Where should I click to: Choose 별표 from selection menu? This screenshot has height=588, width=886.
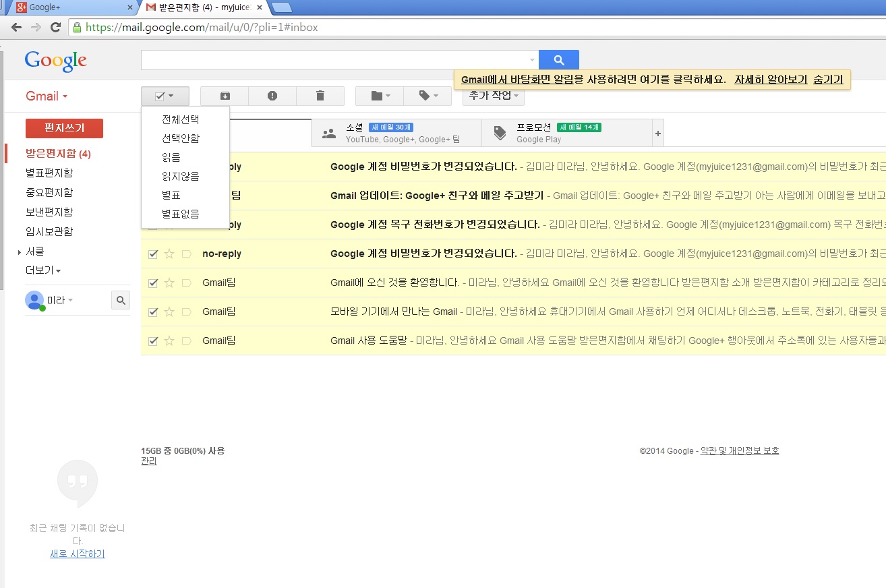171,195
